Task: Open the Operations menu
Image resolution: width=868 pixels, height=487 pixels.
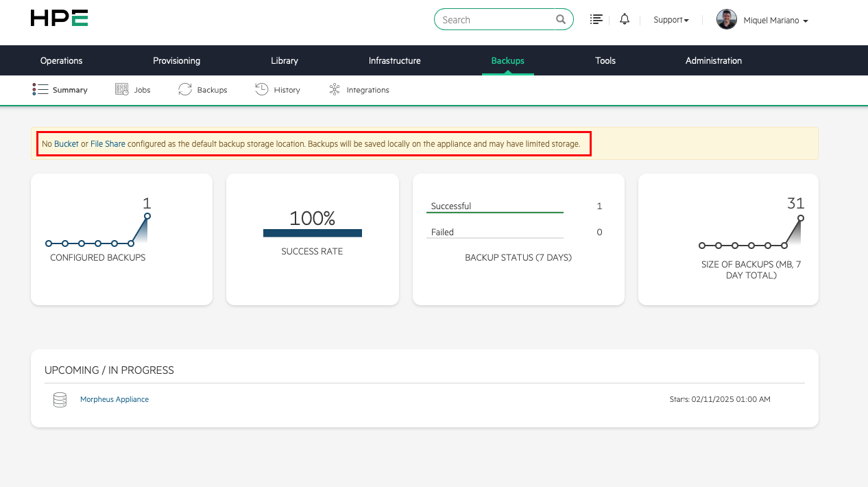Action: [61, 61]
